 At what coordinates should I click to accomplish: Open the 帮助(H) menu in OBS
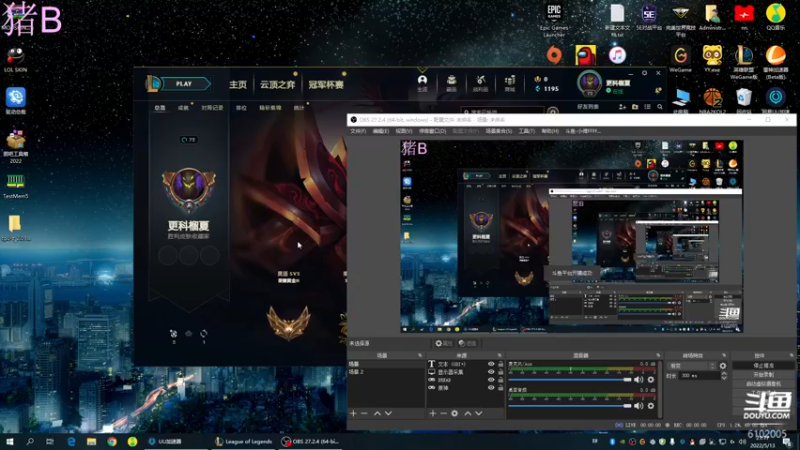tap(550, 131)
